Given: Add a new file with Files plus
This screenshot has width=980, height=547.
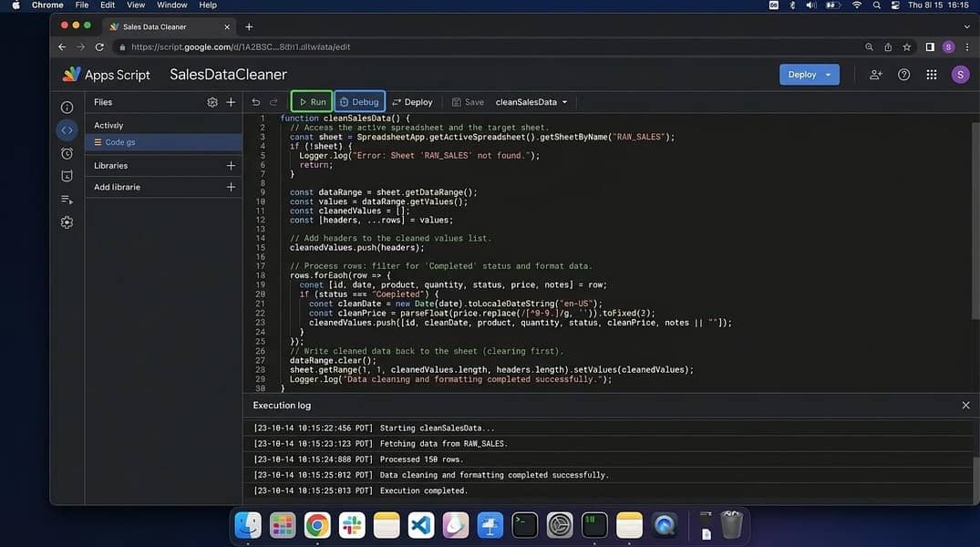Looking at the screenshot, I should tap(231, 102).
